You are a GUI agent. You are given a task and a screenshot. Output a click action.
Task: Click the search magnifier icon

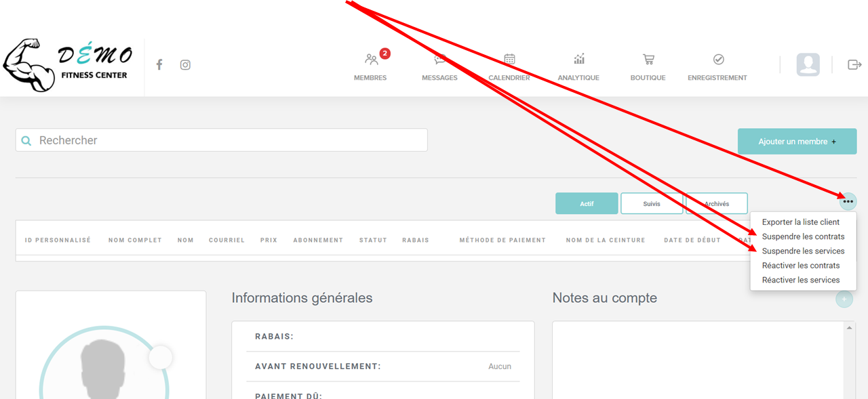[x=26, y=141]
